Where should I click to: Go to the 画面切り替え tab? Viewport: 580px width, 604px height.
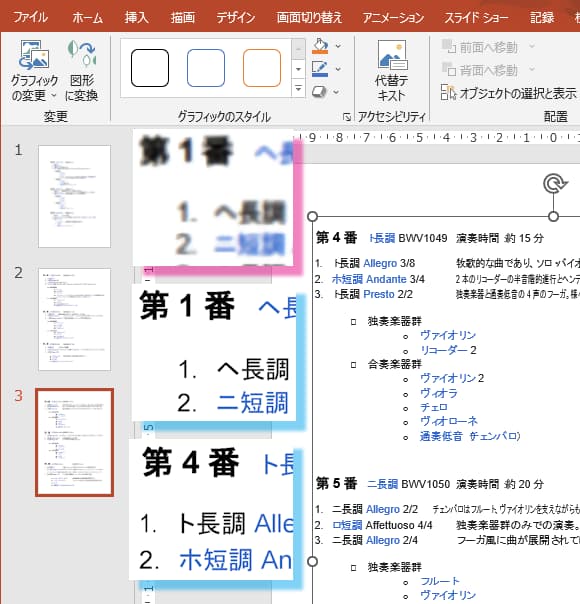tap(309, 17)
